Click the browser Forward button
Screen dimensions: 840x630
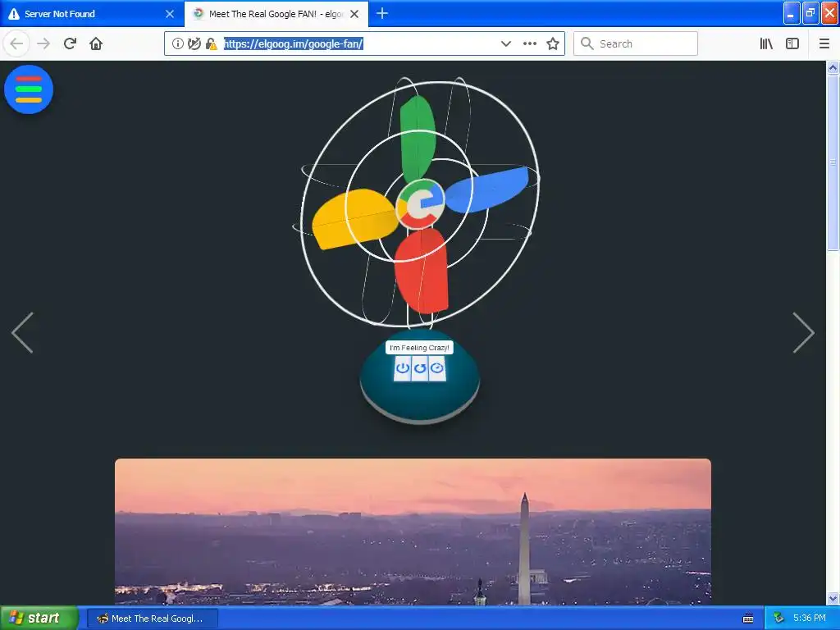coord(43,43)
